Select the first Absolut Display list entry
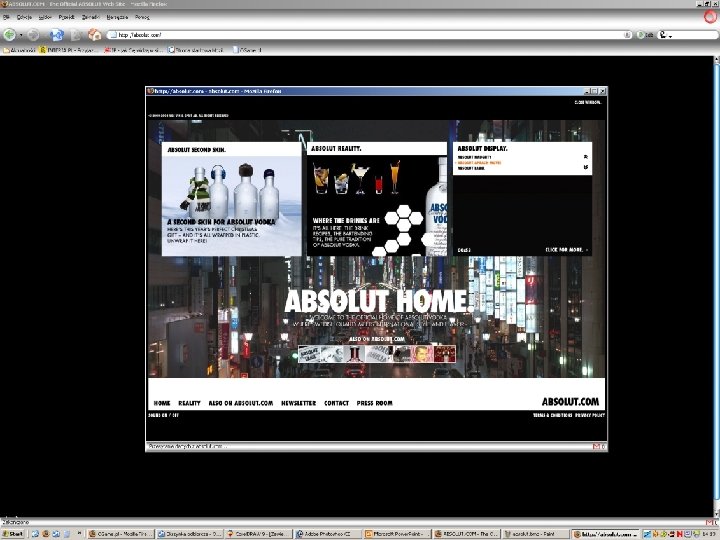 click(x=474, y=157)
